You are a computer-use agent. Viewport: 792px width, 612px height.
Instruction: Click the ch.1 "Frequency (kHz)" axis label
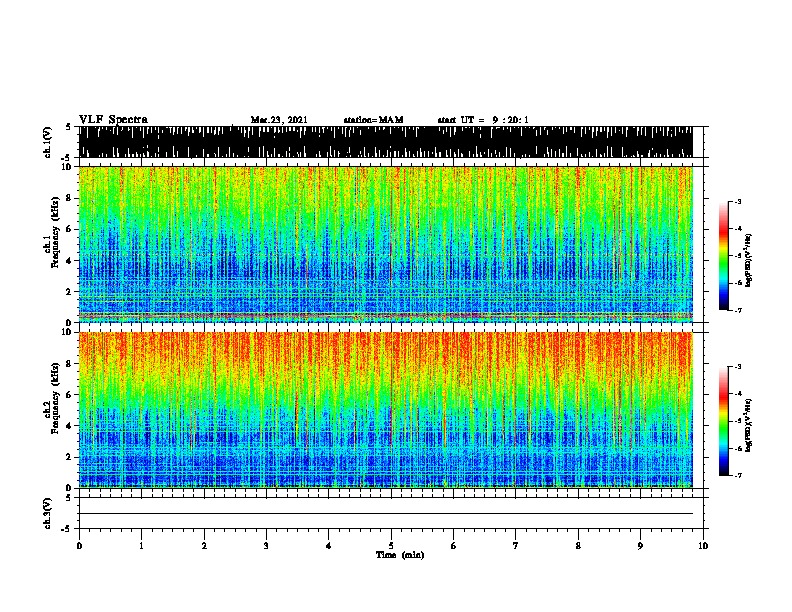tap(55, 234)
